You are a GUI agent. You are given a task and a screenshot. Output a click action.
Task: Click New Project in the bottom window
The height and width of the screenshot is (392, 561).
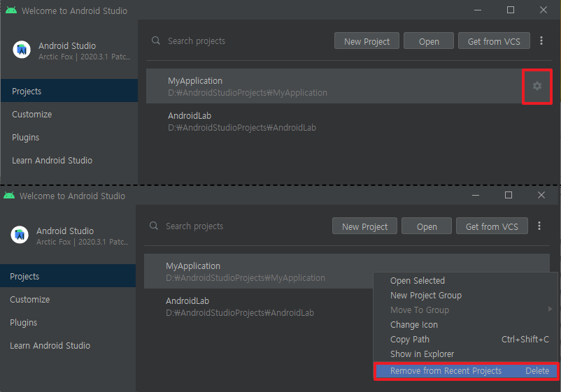point(364,226)
